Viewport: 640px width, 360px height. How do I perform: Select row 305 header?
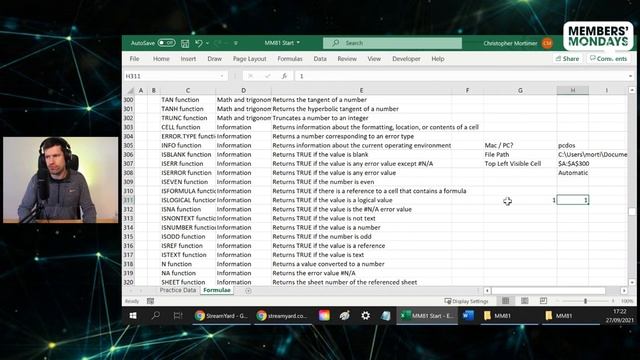[x=129, y=145]
